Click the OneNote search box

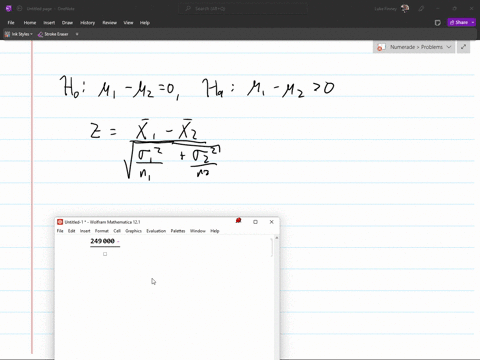pyautogui.click(x=242, y=9)
